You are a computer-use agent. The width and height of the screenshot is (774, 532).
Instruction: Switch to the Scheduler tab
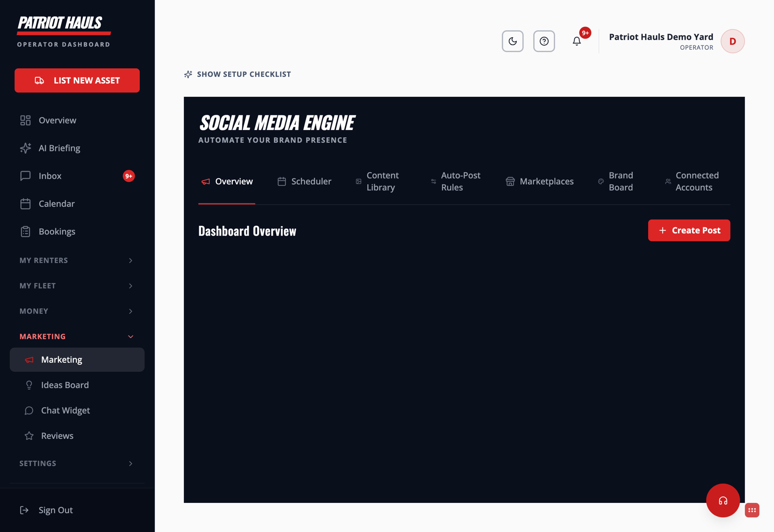click(304, 181)
